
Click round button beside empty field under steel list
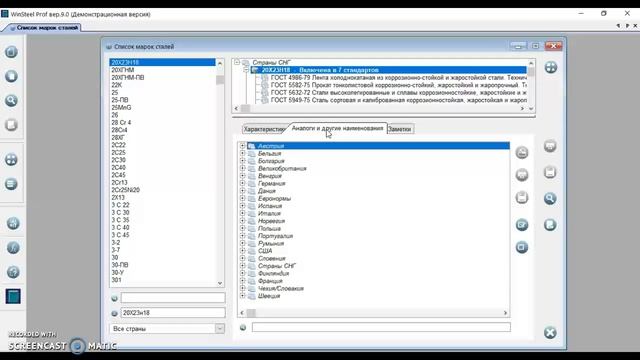114,298
